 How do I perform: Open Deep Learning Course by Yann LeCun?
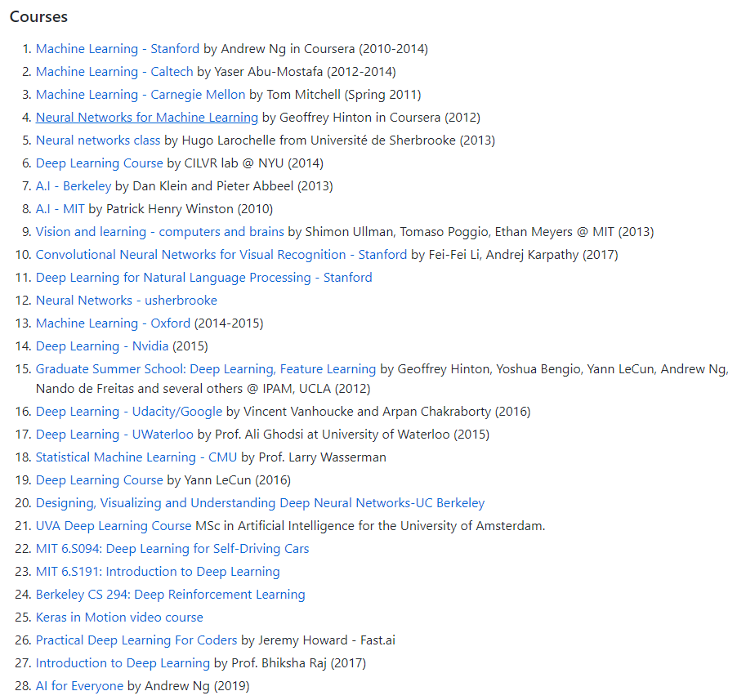click(x=99, y=480)
